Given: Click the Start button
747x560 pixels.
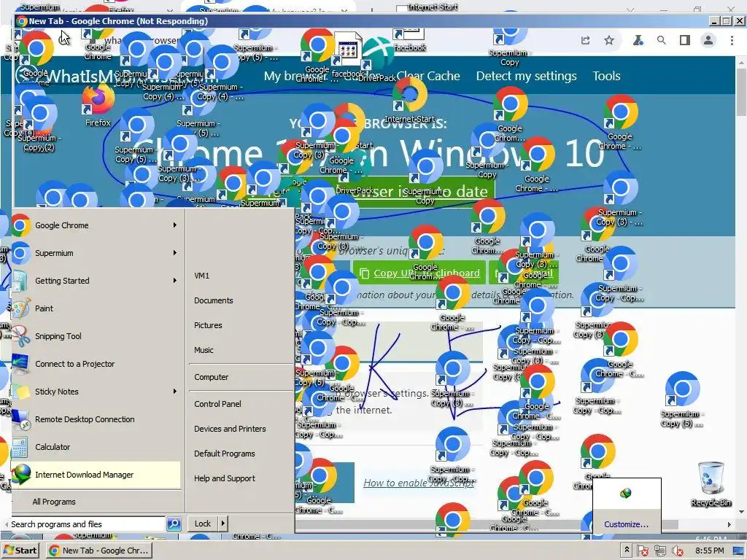Looking at the screenshot, I should tap(20, 551).
